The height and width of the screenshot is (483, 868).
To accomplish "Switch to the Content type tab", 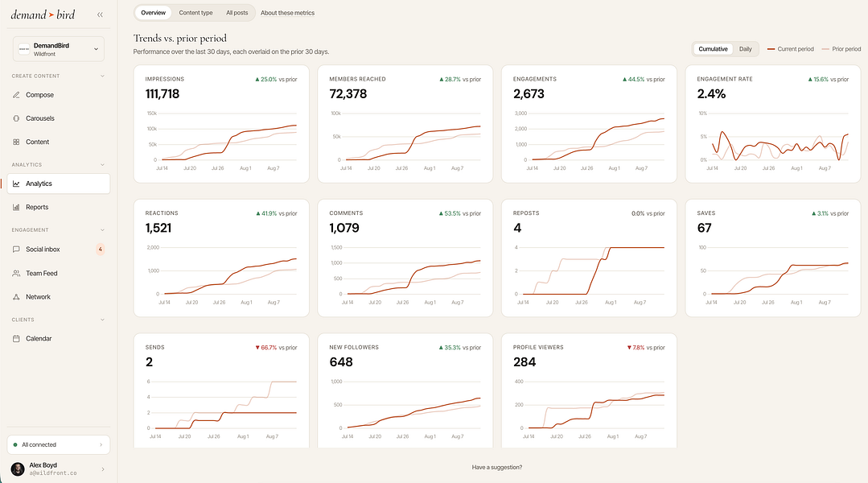I will click(x=195, y=13).
